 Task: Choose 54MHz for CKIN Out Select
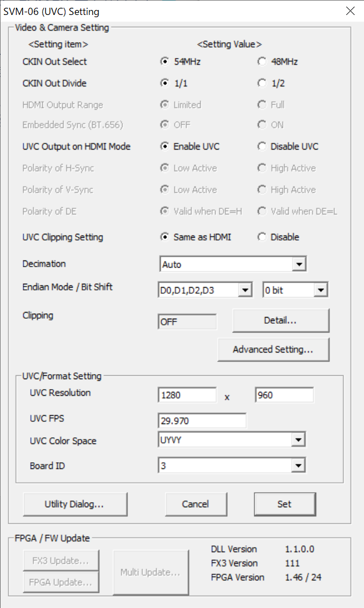(165, 62)
